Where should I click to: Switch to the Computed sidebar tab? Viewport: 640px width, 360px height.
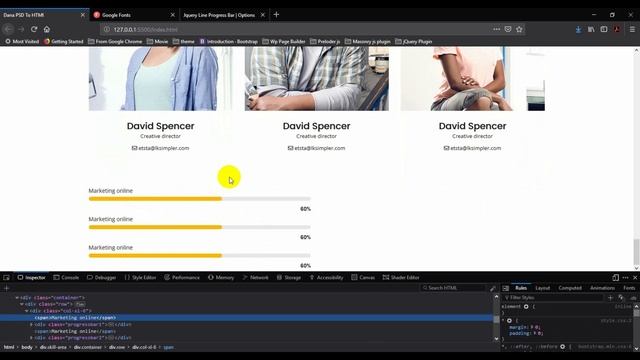pos(570,288)
